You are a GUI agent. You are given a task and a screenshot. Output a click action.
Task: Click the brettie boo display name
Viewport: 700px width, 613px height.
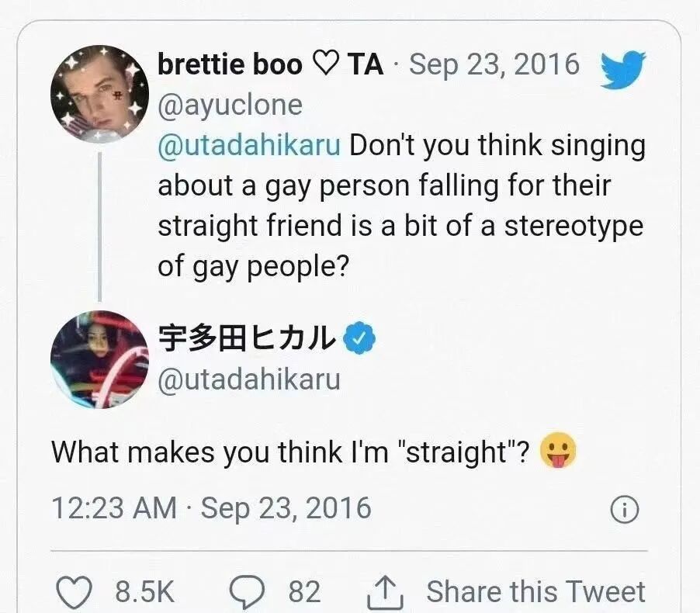pyautogui.click(x=230, y=65)
